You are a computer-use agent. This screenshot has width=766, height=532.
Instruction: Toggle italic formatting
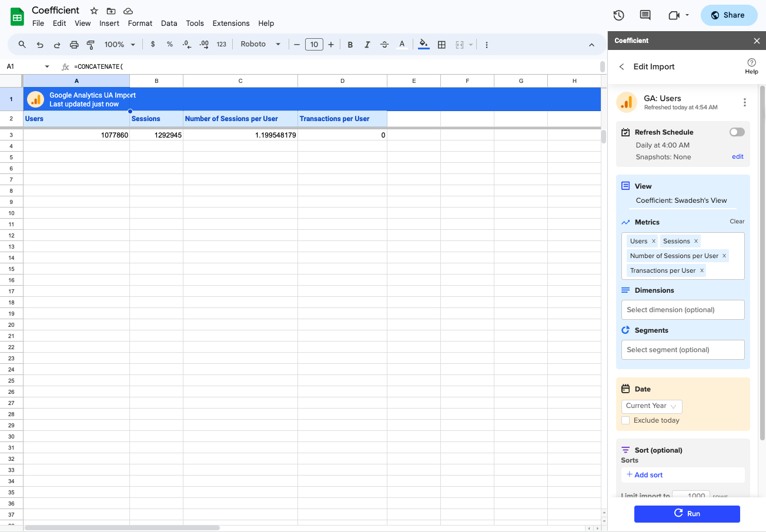coord(367,45)
